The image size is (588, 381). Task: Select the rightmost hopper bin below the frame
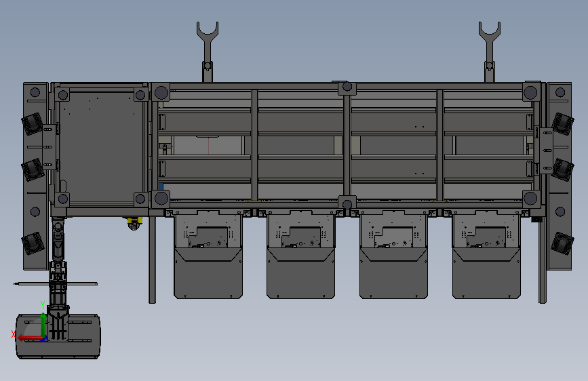click(x=486, y=255)
